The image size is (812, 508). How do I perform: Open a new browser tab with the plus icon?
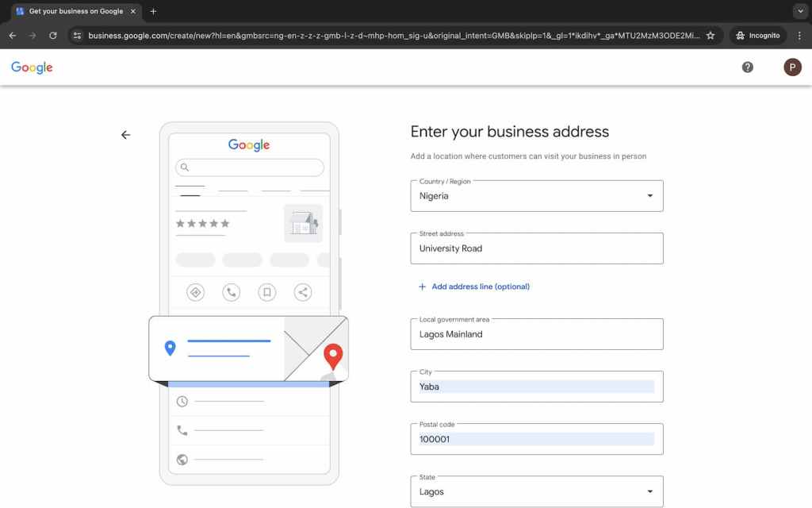[x=153, y=11]
